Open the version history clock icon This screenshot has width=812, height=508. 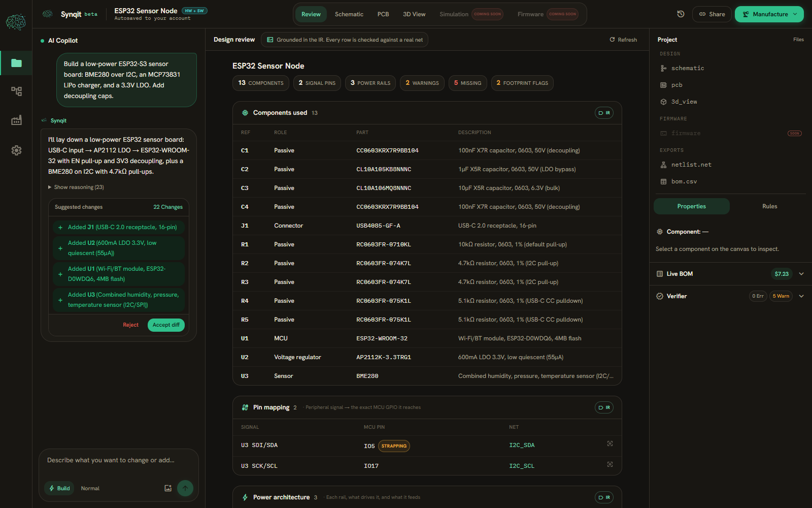(x=681, y=14)
